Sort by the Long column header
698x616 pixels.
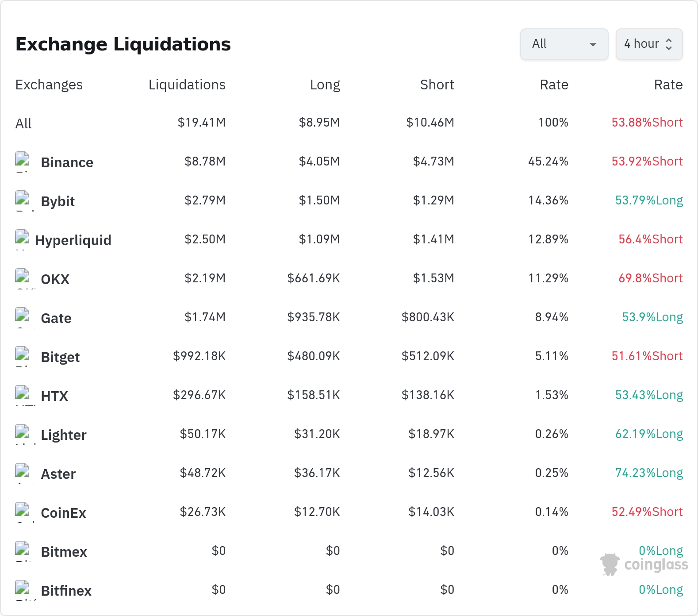325,85
